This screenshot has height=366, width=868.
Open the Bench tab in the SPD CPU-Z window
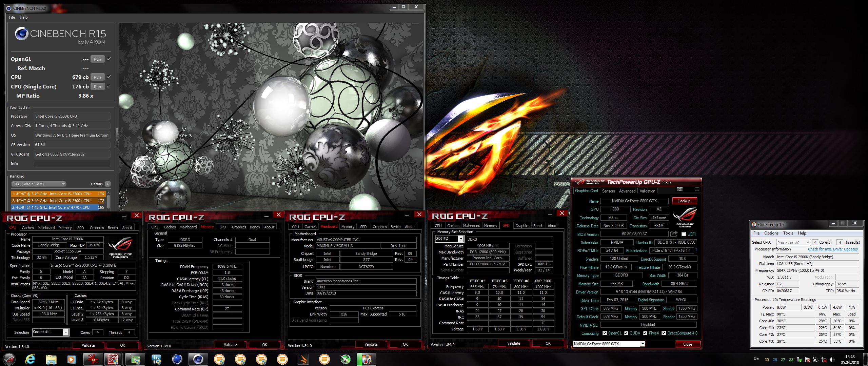pos(538,226)
